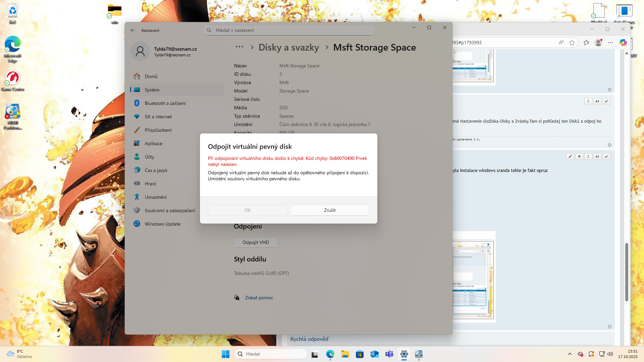Viewport: 644px width, 362px height.
Task: Open Outlook from the taskbar
Action: click(x=374, y=354)
